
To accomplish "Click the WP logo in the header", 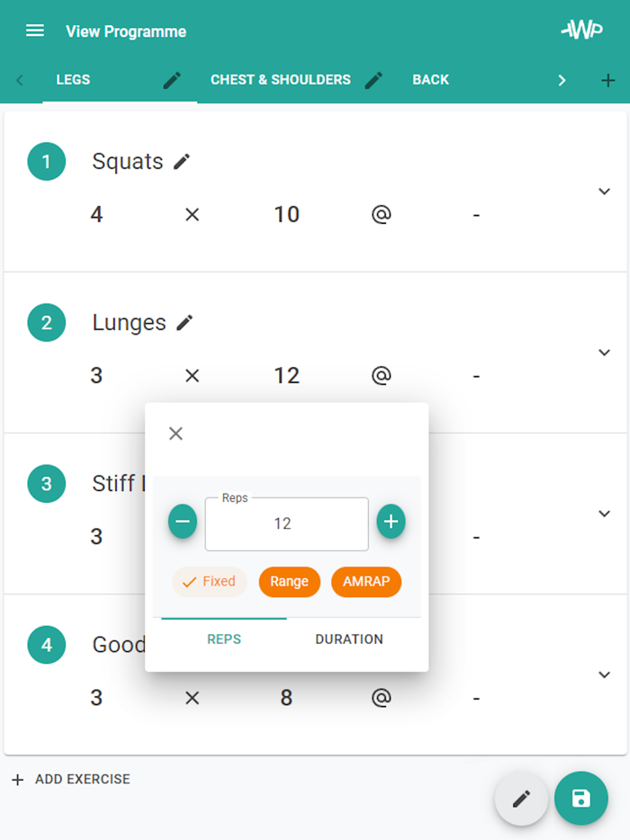I will click(x=581, y=30).
